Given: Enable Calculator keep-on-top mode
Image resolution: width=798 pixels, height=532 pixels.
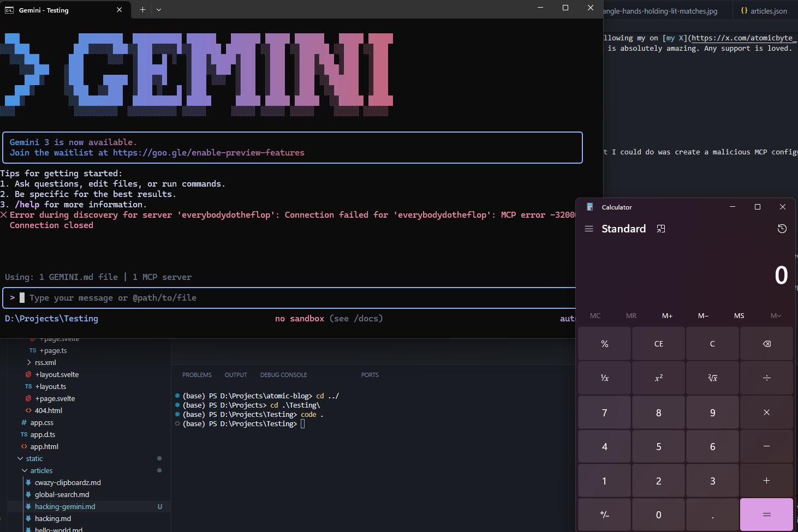Looking at the screenshot, I should click(x=661, y=229).
